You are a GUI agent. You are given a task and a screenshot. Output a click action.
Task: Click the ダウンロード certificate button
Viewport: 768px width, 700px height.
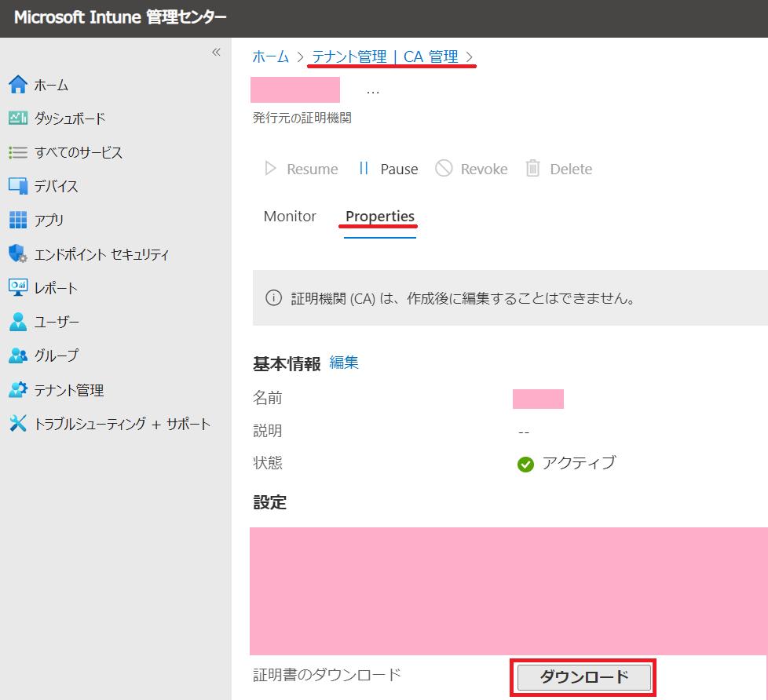pos(583,677)
